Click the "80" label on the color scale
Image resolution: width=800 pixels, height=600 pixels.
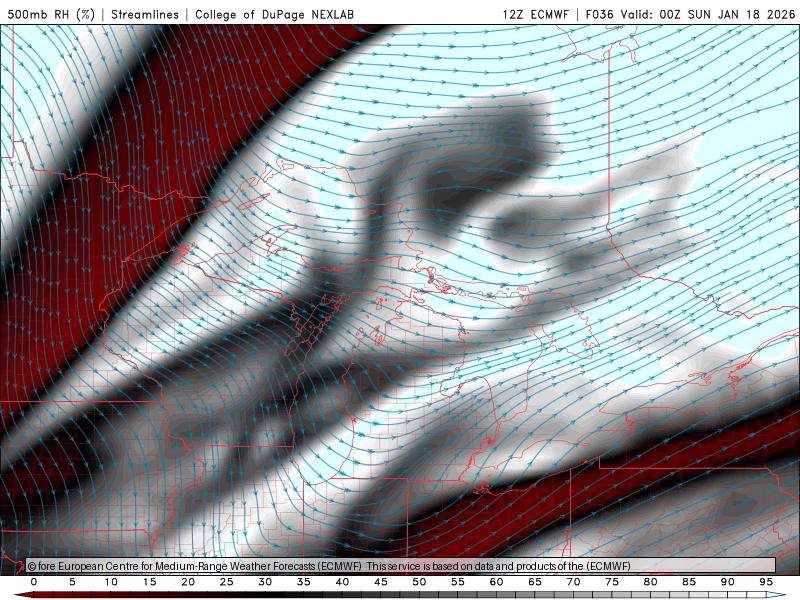pyautogui.click(x=650, y=582)
